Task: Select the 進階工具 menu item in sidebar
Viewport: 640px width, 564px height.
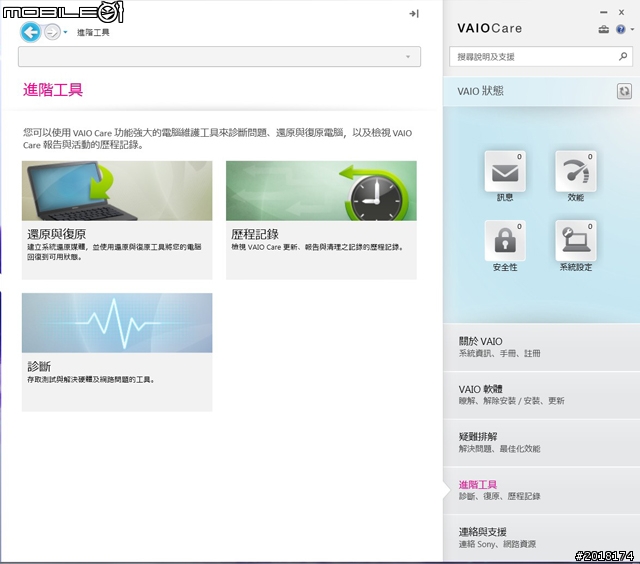Action: [541, 490]
